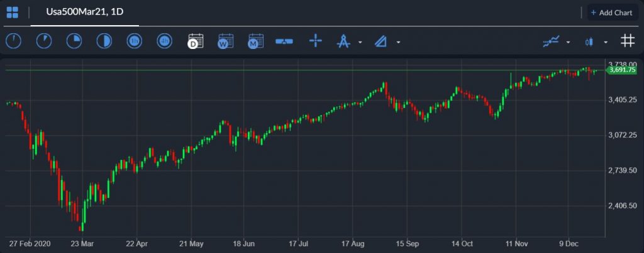Toggle the chart gridlines hash icon

(627, 41)
